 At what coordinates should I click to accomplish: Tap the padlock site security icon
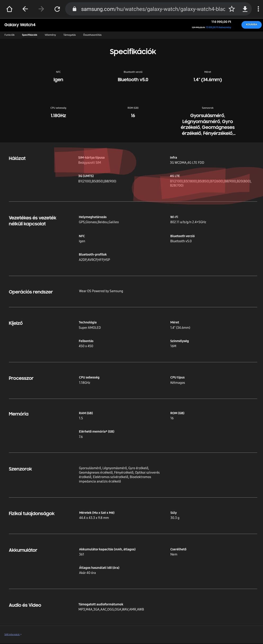click(x=74, y=9)
